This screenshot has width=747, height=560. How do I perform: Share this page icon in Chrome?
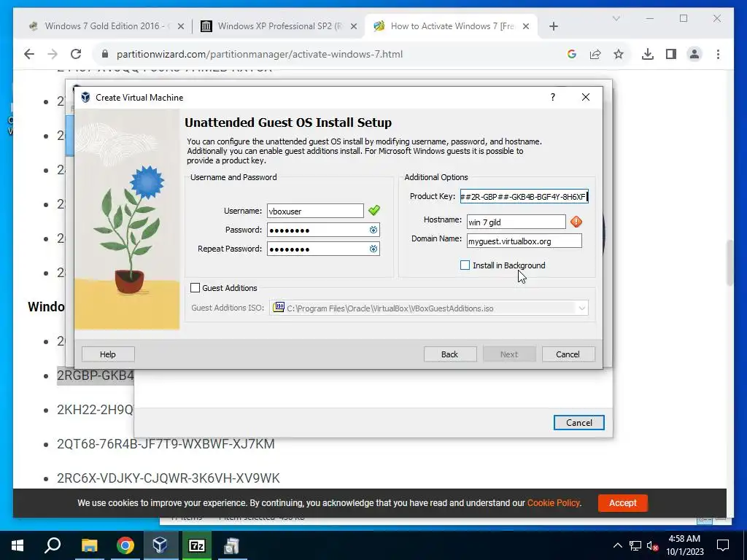595,54
